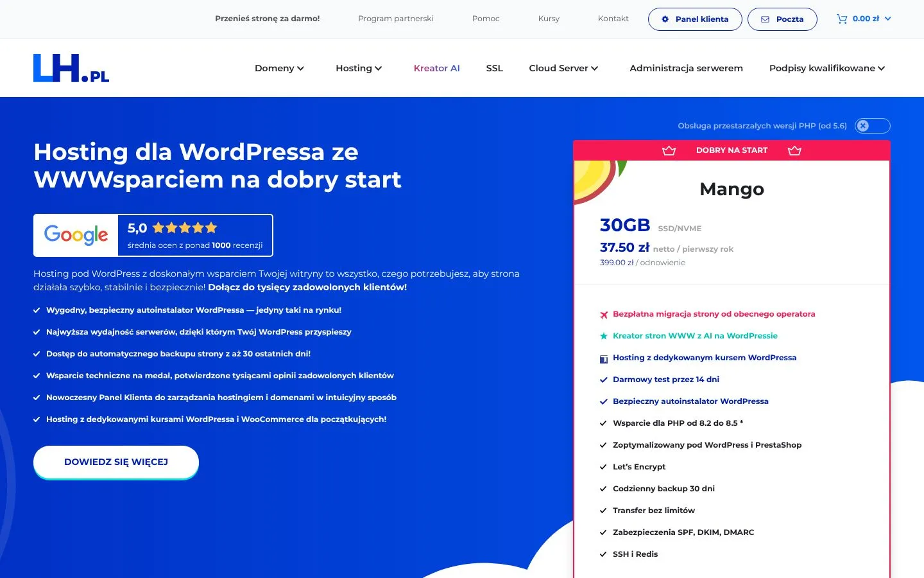The image size is (924, 578).
Task: Open the Kreator AI menu item
Action: click(436, 68)
